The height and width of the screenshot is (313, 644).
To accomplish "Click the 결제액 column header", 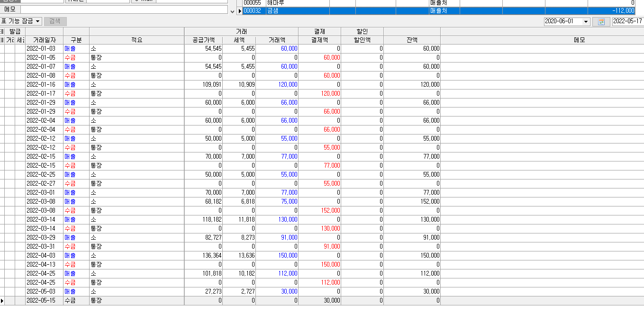I will pos(319,40).
